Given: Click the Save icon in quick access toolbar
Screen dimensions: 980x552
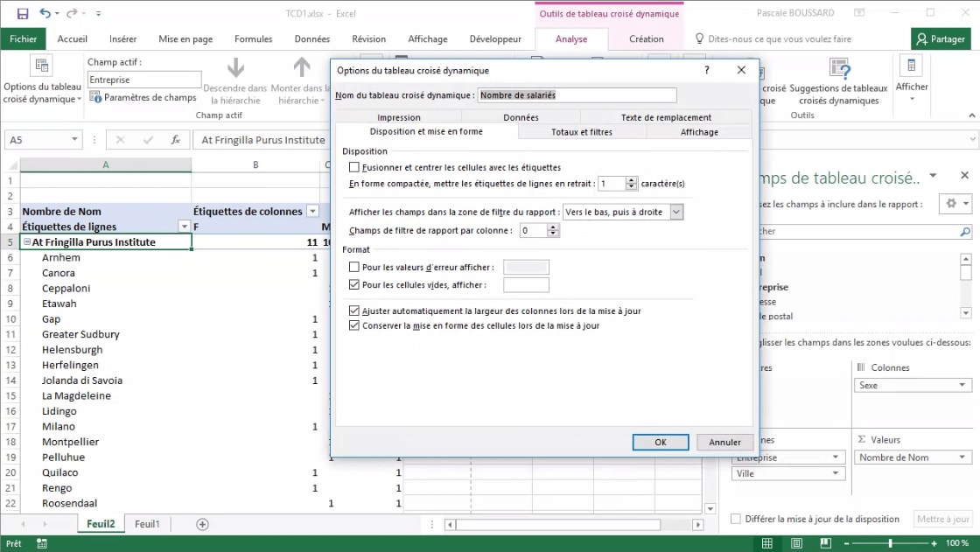Looking at the screenshot, I should [x=23, y=13].
